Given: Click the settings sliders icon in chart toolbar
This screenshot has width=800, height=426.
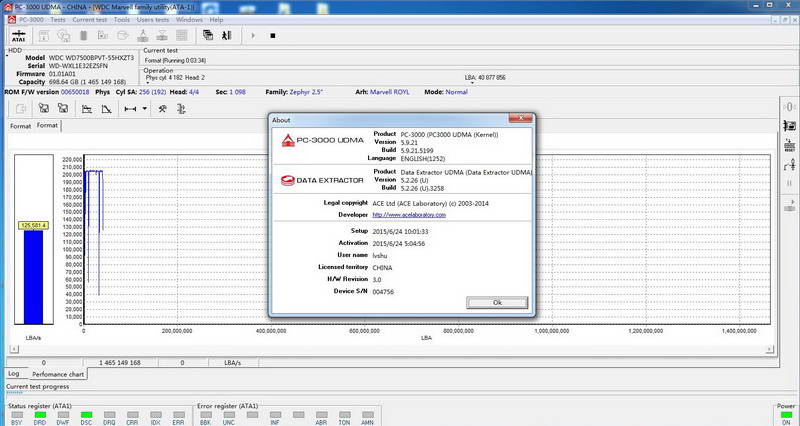Looking at the screenshot, I should point(181,109).
